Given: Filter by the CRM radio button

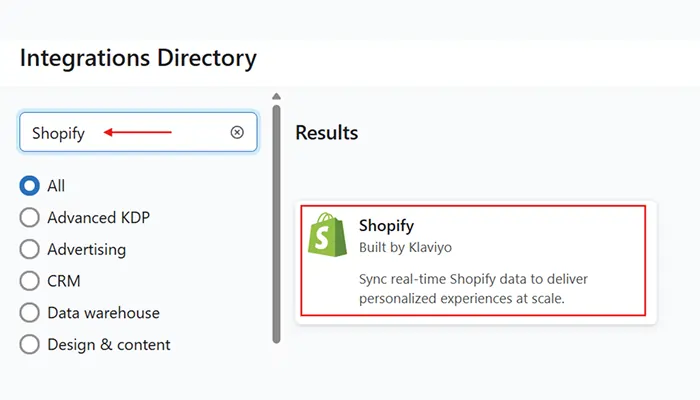Looking at the screenshot, I should point(30,281).
